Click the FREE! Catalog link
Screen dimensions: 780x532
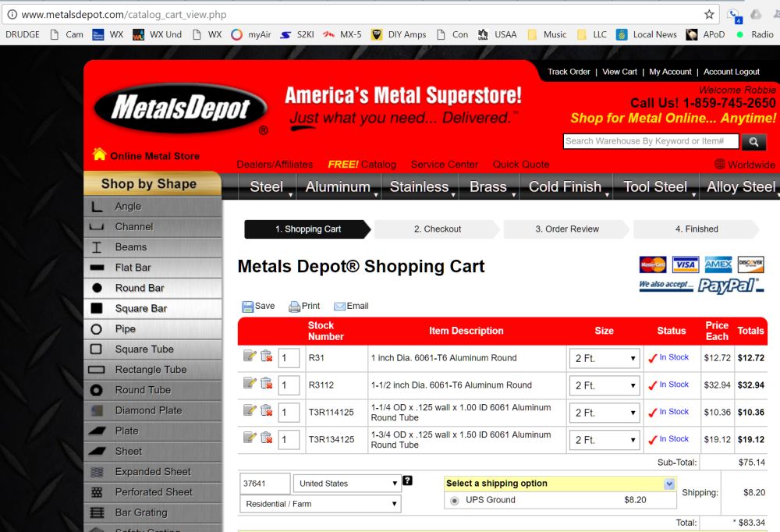point(362,165)
